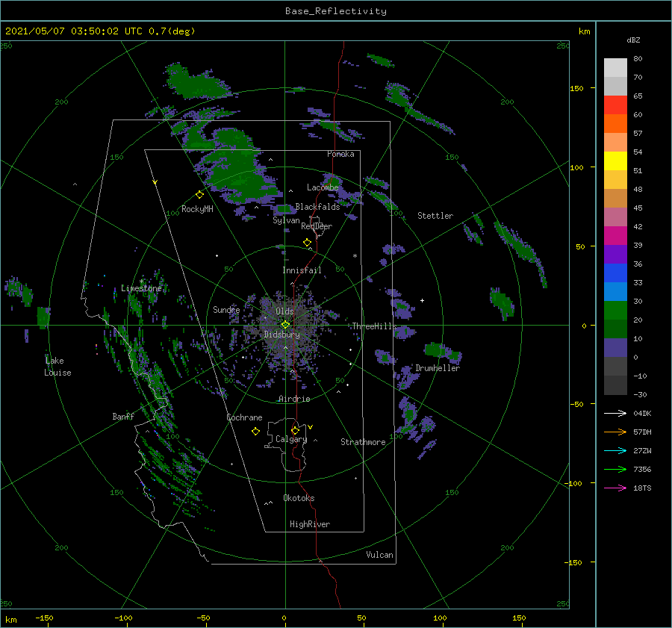Click the RockyMH label

tap(197, 209)
